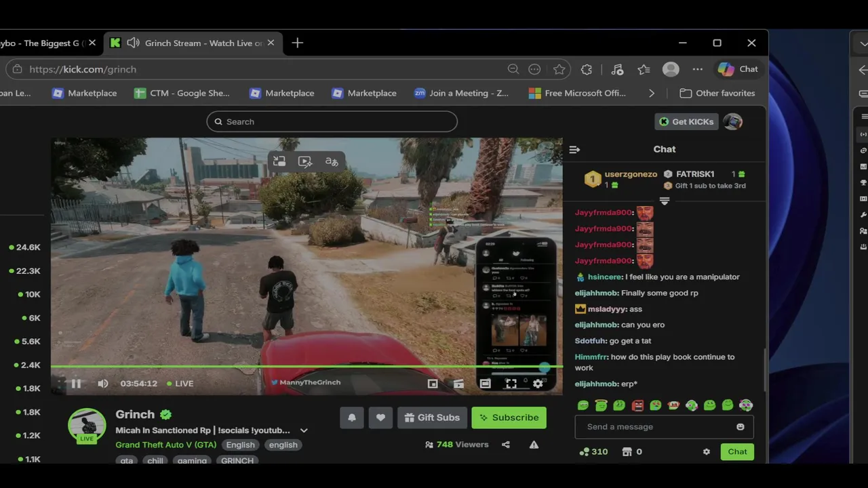Show more bookmarks chevron
868x488 pixels.
coord(652,94)
